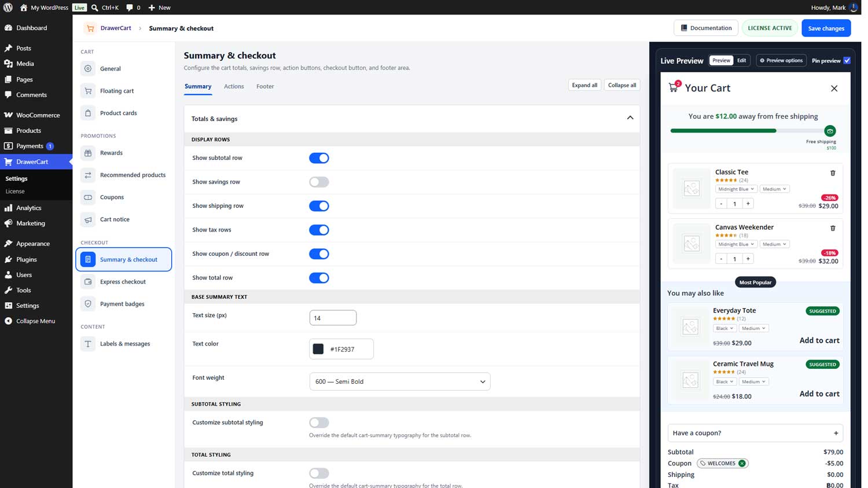Click the Text color swatch
Image resolution: width=868 pixels, height=488 pixels.
coord(318,349)
